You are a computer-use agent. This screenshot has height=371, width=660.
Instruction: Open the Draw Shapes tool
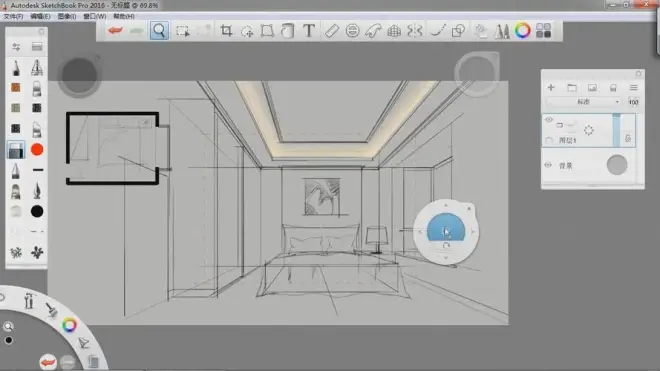(x=458, y=31)
